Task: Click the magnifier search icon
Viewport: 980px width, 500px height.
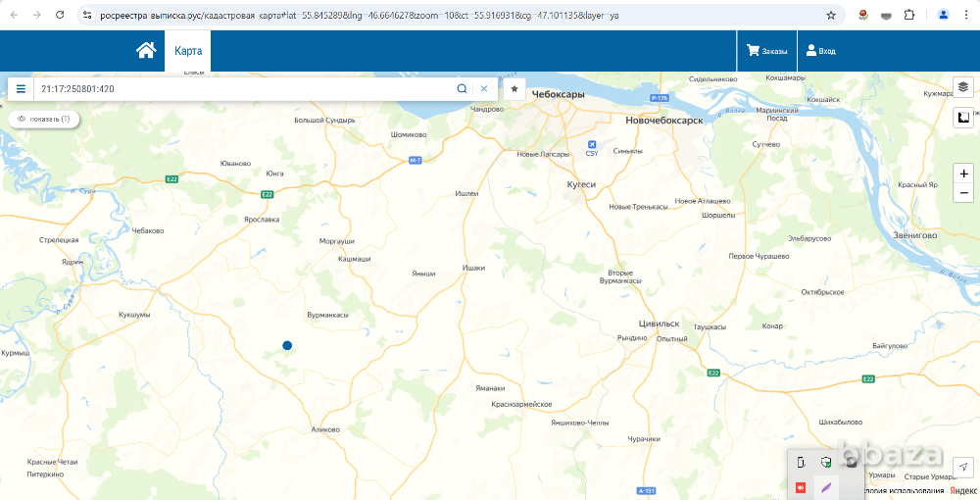Action: coord(462,88)
